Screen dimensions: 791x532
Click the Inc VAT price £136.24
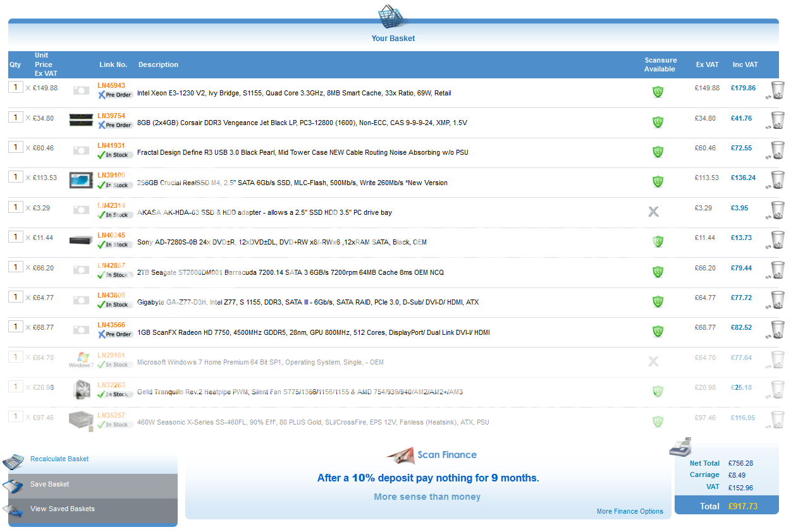(x=743, y=178)
